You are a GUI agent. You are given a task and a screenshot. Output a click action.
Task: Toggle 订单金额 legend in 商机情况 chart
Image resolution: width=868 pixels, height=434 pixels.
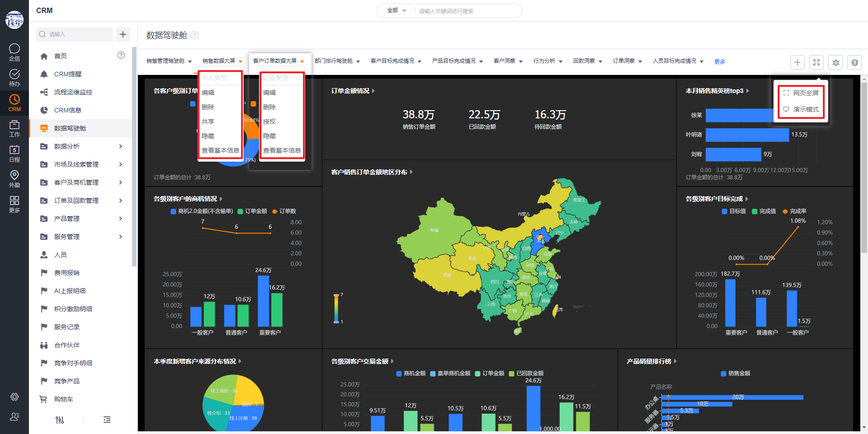tap(252, 211)
